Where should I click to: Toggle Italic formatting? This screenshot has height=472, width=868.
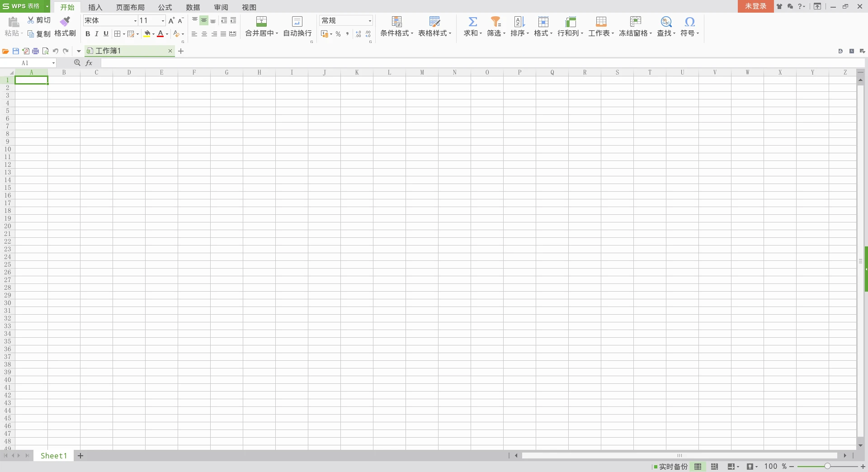[97, 34]
